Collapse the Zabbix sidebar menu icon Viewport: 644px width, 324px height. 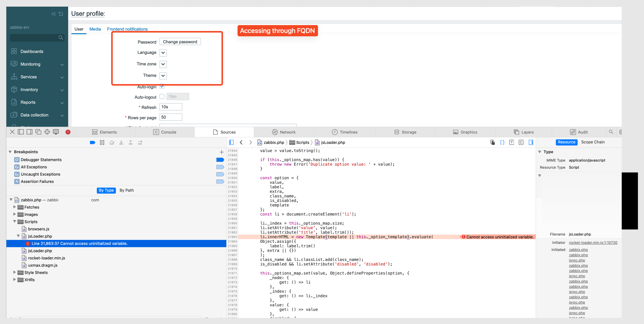point(53,14)
